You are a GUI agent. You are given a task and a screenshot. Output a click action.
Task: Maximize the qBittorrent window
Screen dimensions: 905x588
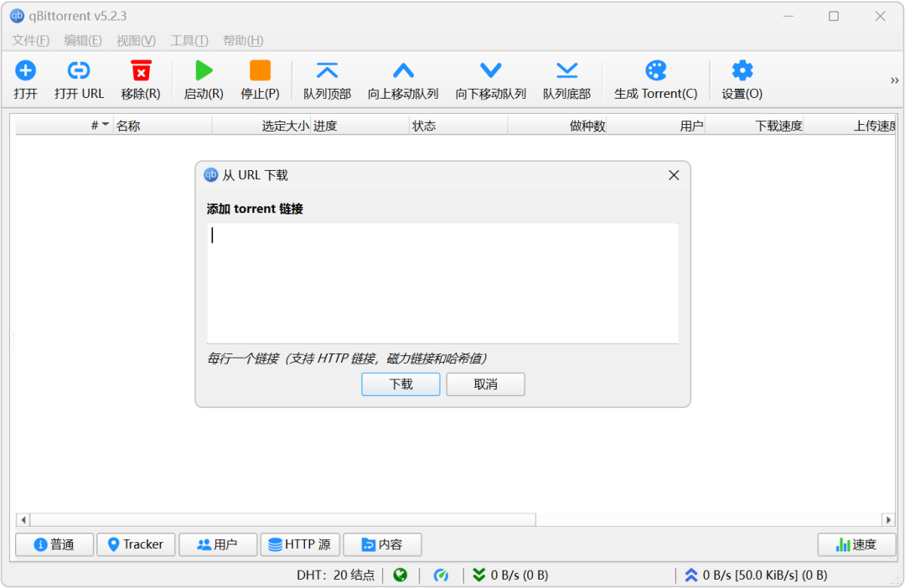[x=834, y=16]
